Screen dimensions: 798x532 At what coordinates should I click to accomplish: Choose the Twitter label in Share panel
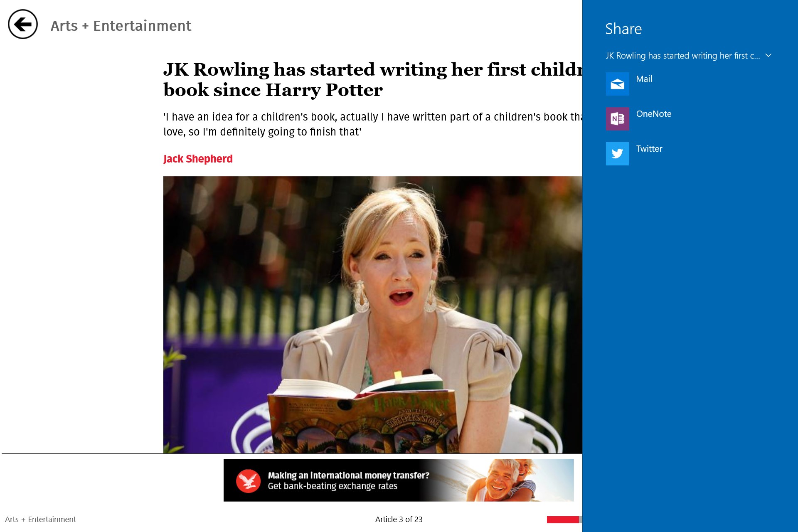[649, 149]
